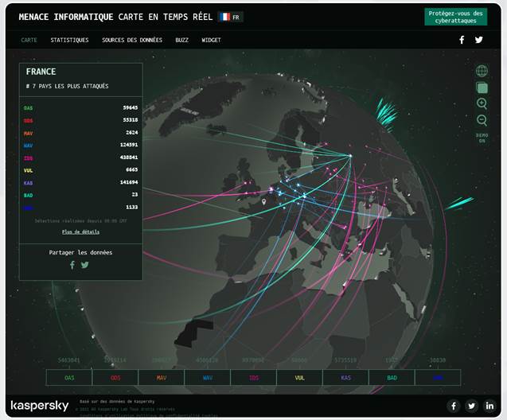
Task: Toggle BAD filter in bottom bar
Action: coord(392,377)
